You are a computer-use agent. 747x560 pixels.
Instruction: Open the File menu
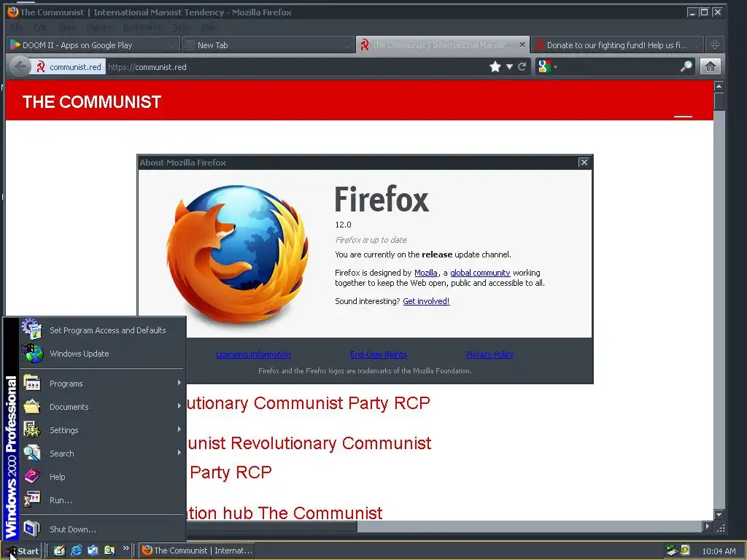18,27
